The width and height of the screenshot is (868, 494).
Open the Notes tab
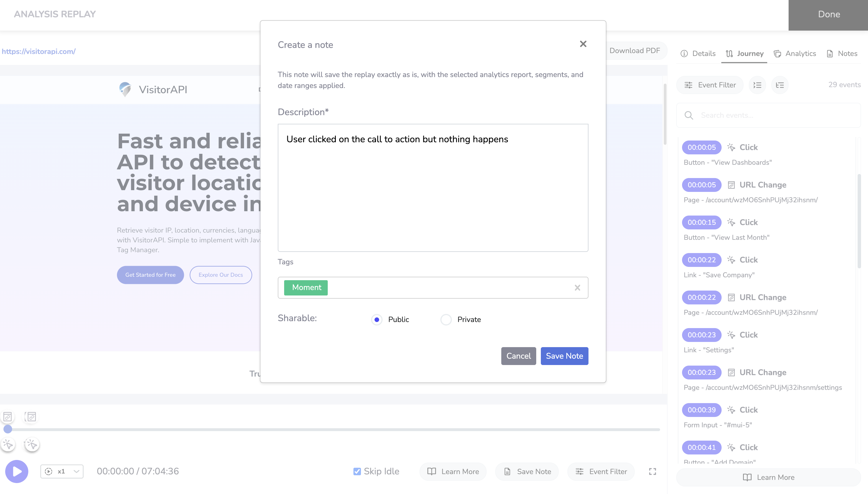(841, 53)
